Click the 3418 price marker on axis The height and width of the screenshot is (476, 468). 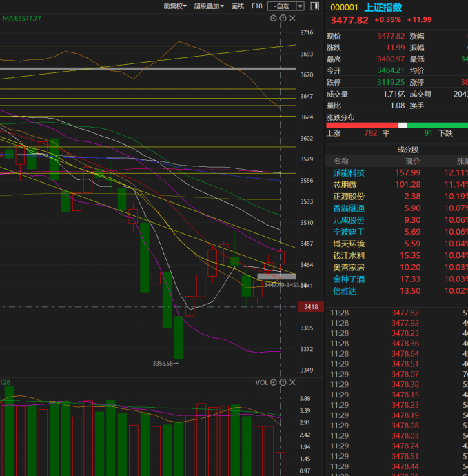(x=311, y=306)
